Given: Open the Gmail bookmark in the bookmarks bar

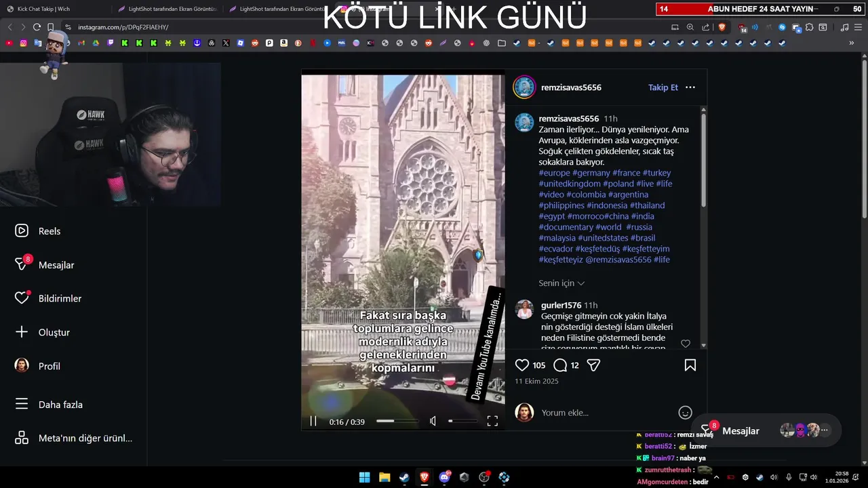Looking at the screenshot, I should click(81, 43).
